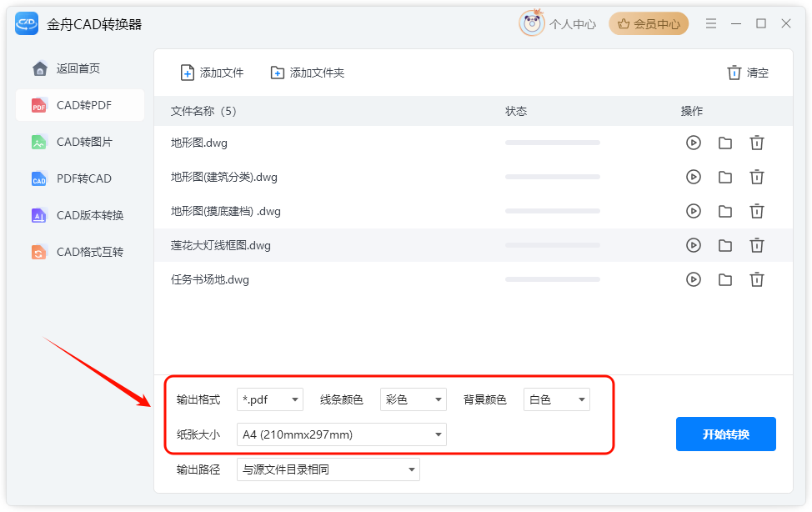The image size is (812, 512).
Task: Start converting 地形图.dwg with its play icon
Action: coord(694,143)
